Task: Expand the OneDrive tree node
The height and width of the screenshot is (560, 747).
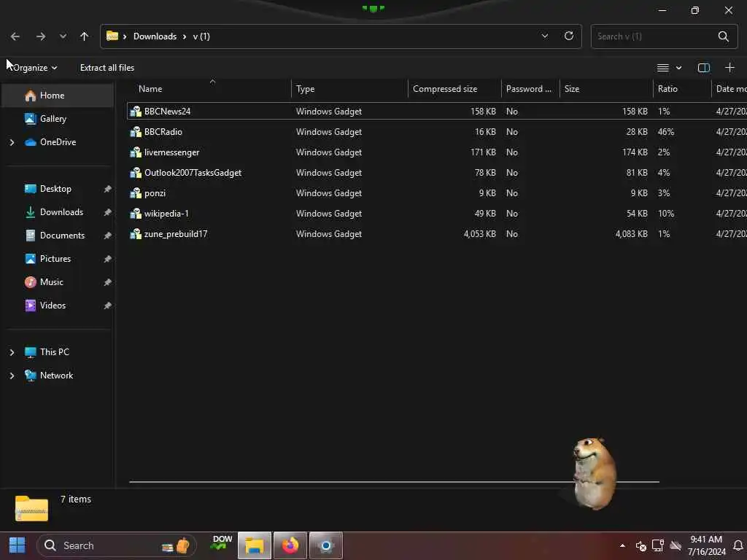Action: click(12, 142)
